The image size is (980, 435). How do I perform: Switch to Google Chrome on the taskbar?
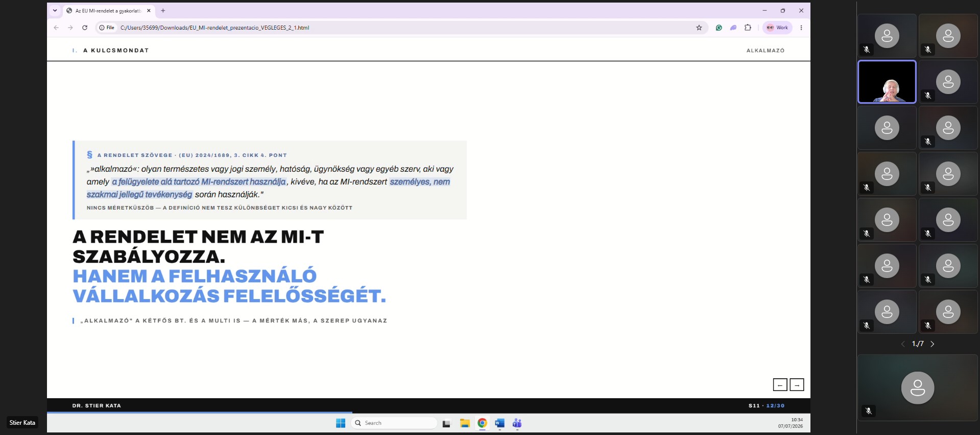482,423
